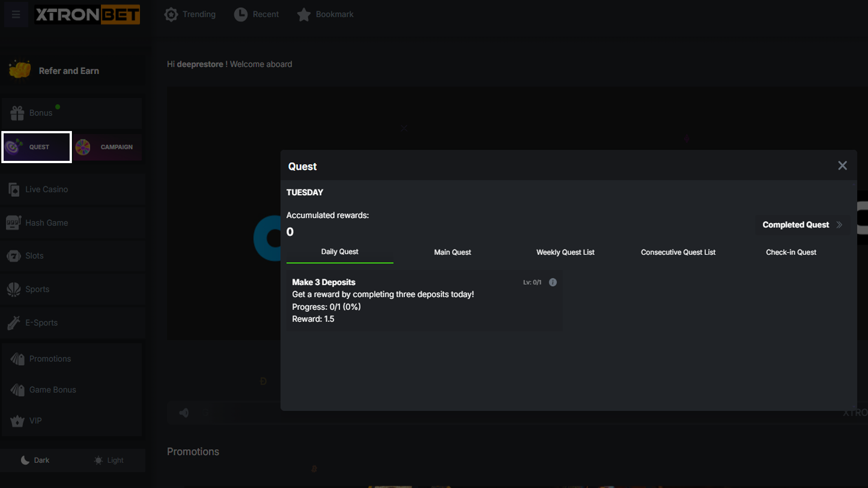Viewport: 868px width, 488px height.
Task: Click the VIP crown icon
Action: click(x=17, y=421)
